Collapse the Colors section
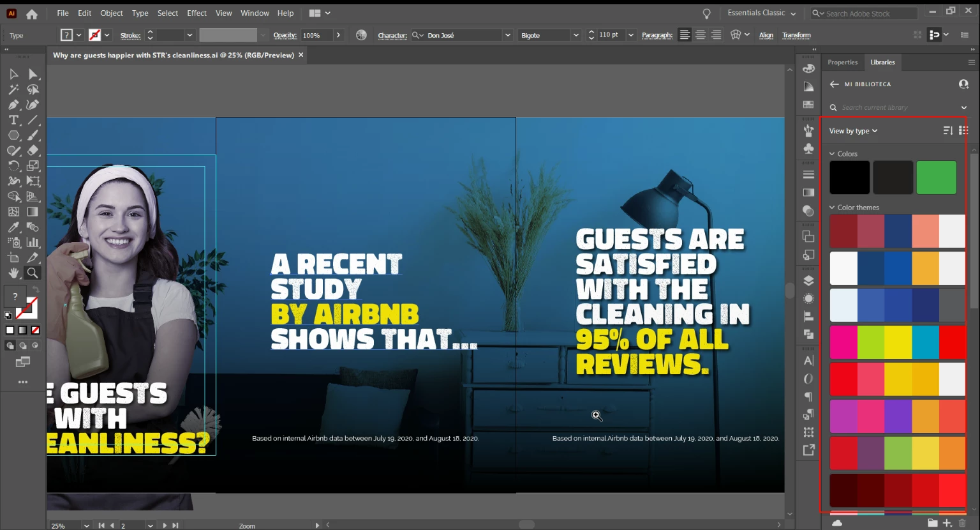 click(832, 154)
